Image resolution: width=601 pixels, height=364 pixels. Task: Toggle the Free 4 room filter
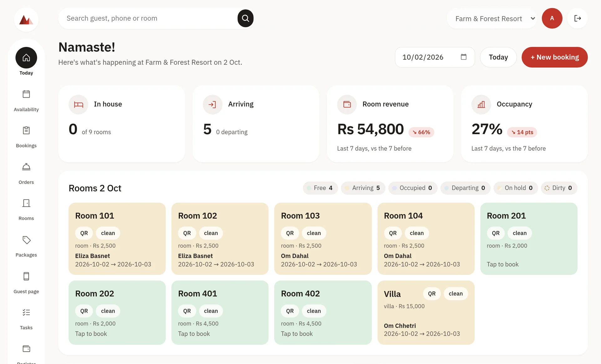tap(320, 188)
